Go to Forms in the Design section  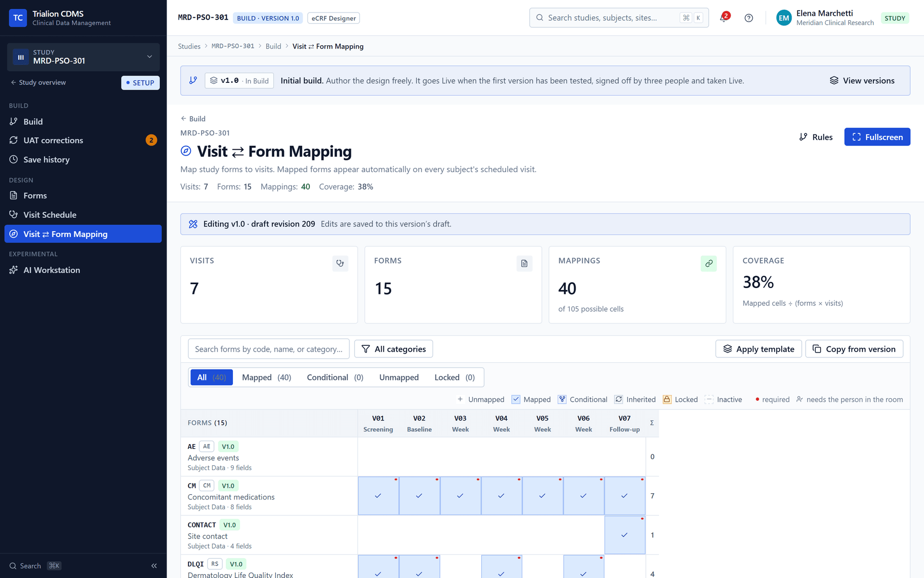pos(83,196)
